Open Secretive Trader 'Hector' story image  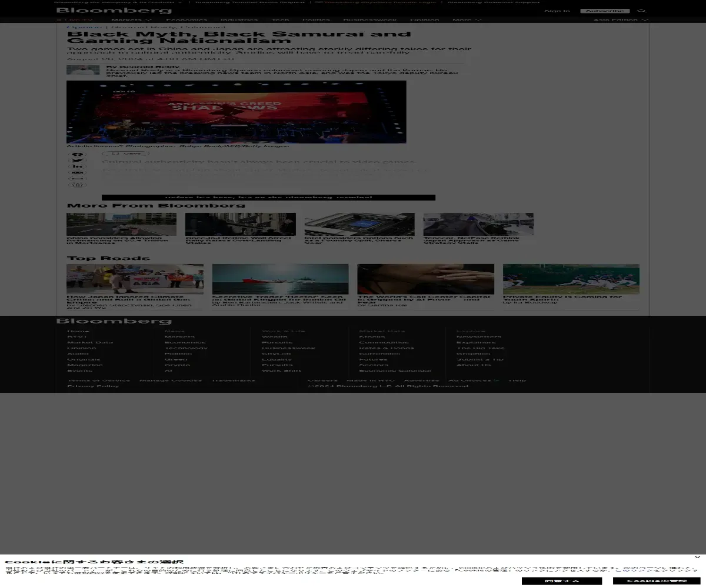coord(280,279)
